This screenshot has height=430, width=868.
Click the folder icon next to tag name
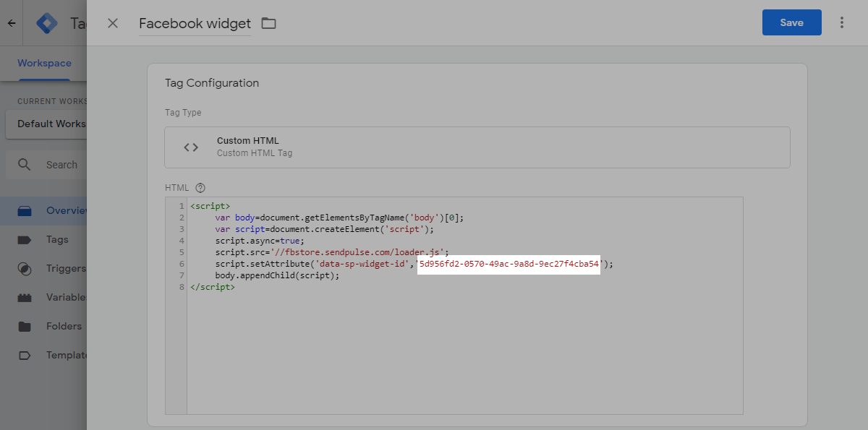click(269, 23)
